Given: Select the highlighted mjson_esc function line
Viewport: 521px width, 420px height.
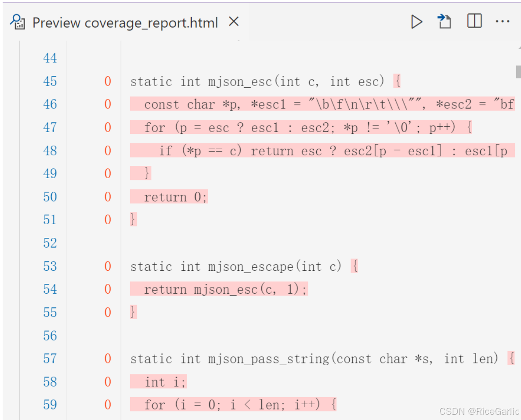Looking at the screenshot, I should coord(264,81).
